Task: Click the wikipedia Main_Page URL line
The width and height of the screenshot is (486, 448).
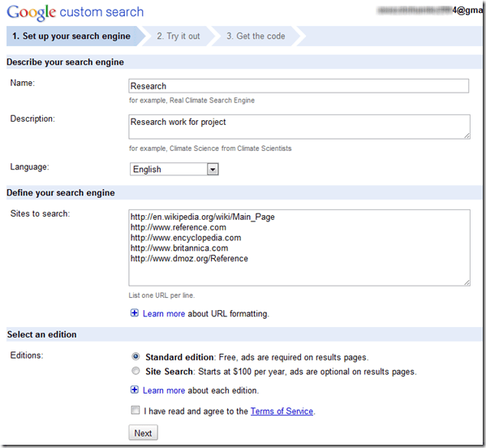Action: click(202, 217)
